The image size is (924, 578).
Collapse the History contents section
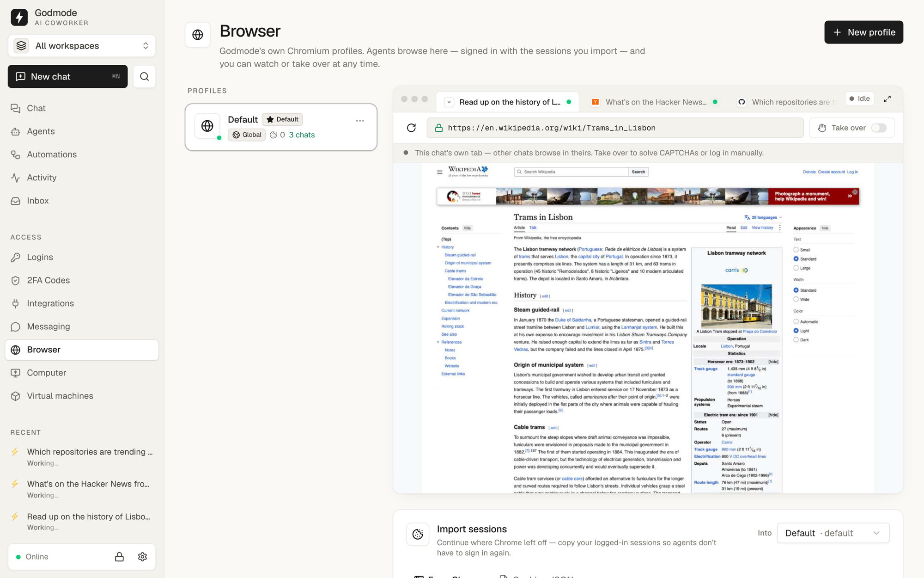(x=438, y=247)
